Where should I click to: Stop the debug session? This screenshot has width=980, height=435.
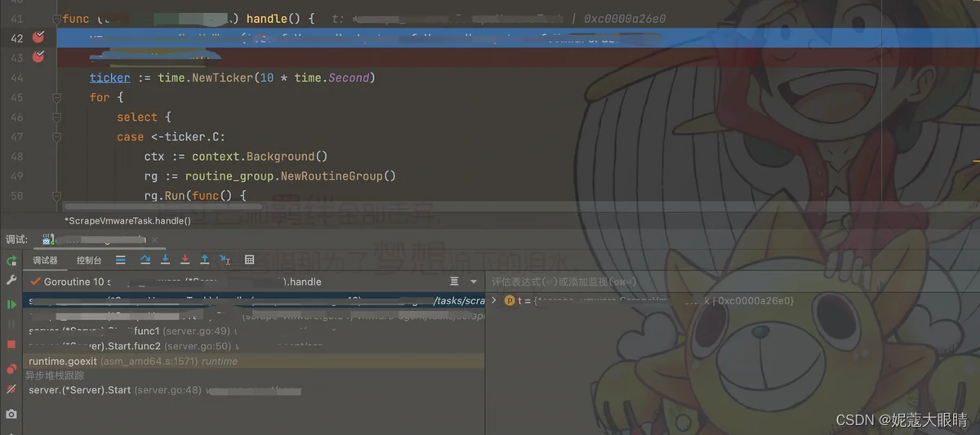[11, 345]
